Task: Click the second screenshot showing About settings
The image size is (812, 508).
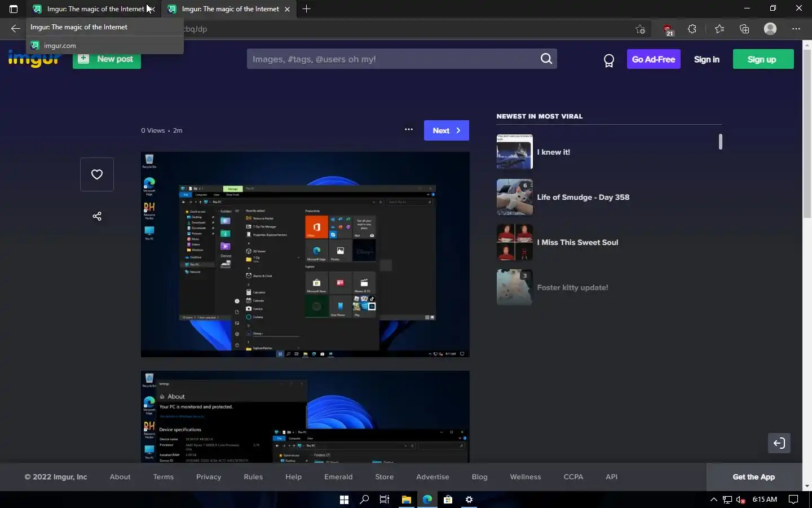Action: (x=305, y=417)
